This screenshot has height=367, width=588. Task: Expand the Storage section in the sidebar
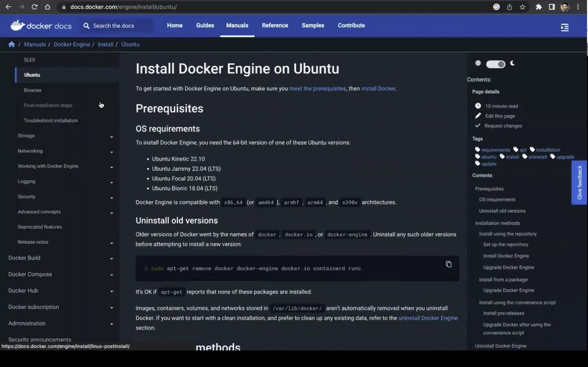pyautogui.click(x=112, y=136)
